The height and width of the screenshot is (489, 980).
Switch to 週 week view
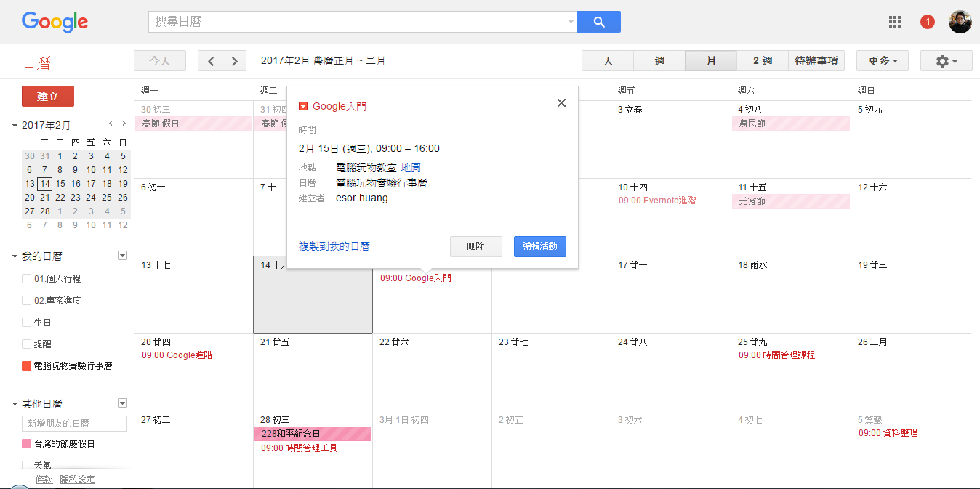pos(659,61)
